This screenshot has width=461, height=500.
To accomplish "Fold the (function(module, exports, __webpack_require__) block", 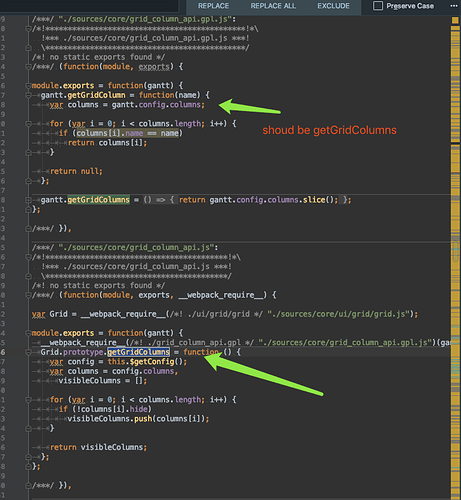I will (x=28, y=295).
